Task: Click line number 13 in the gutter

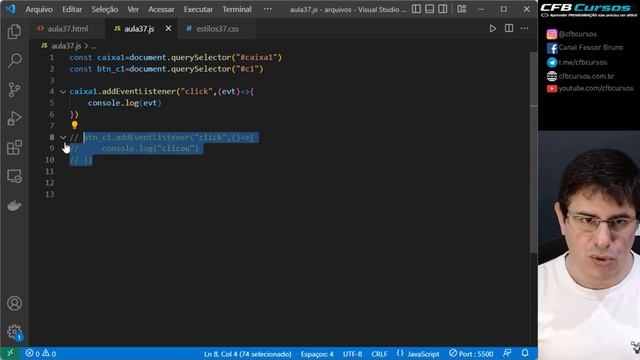Action: [50, 194]
